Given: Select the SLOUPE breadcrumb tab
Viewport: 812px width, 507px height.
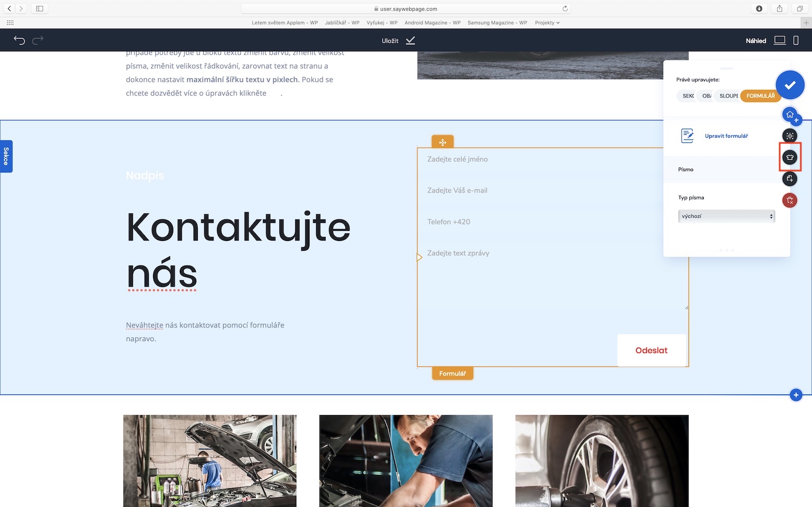Looking at the screenshot, I should pos(728,96).
